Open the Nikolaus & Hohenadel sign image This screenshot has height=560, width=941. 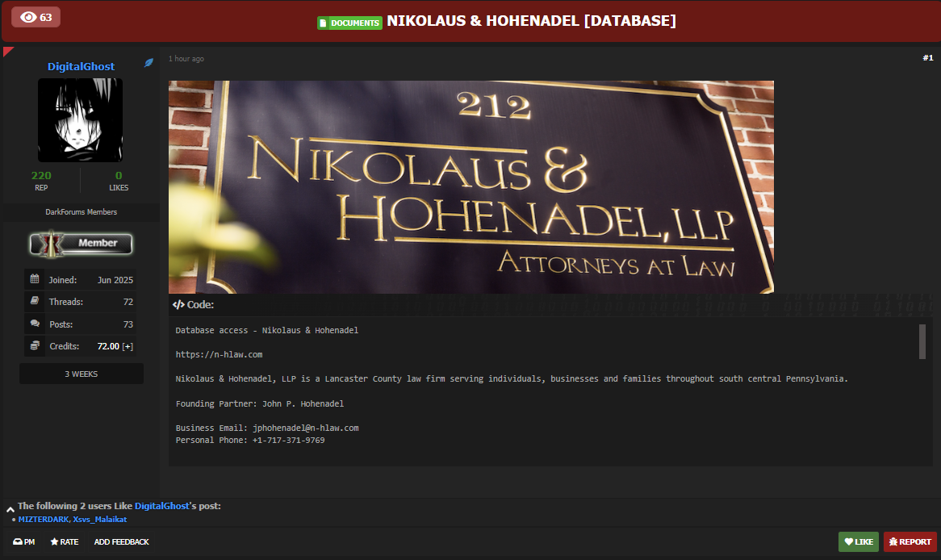[471, 186]
